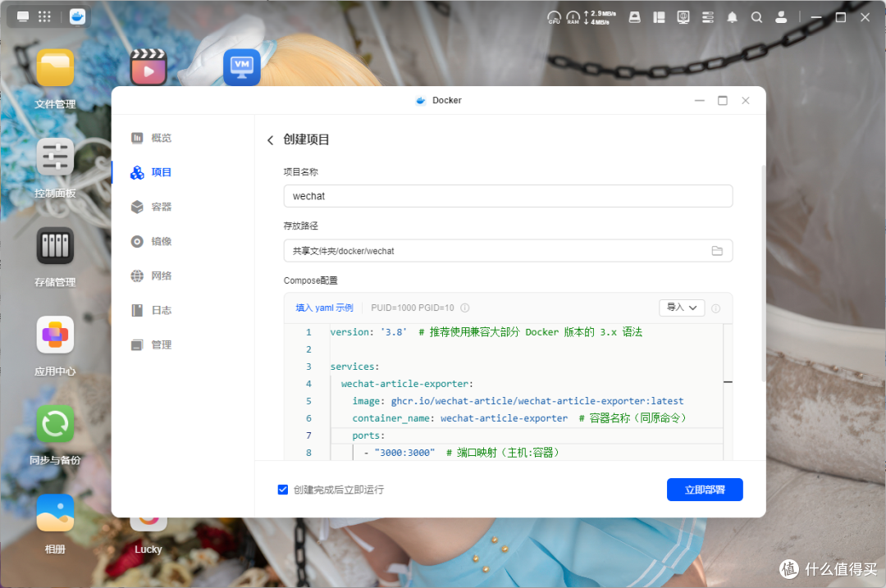View RAM usage indicator

[x=573, y=17]
